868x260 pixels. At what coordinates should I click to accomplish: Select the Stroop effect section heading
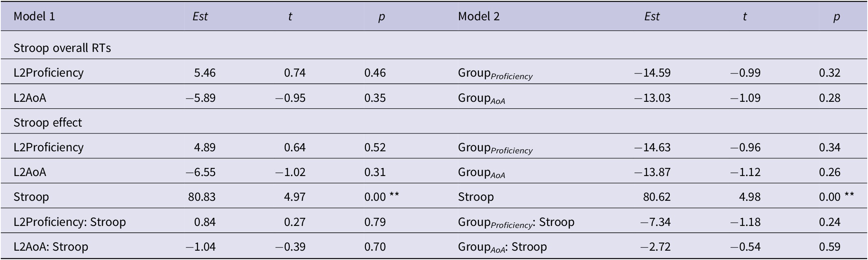[47, 122]
